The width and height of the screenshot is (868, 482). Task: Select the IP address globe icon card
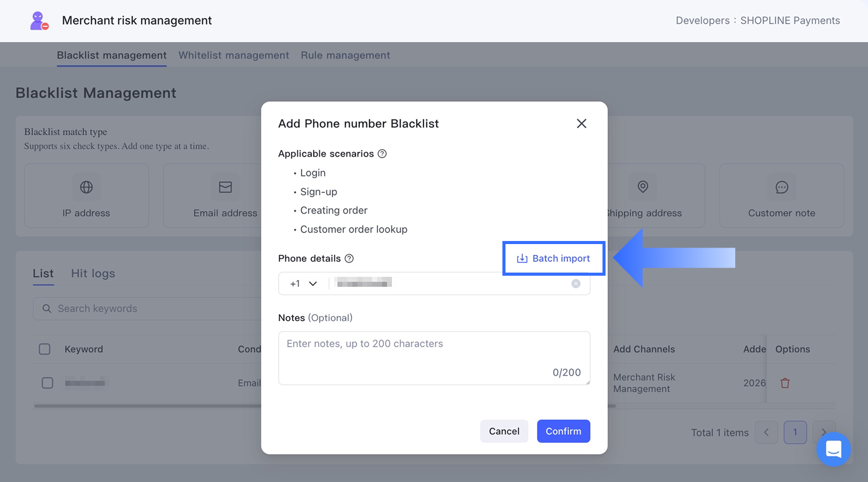(86, 196)
